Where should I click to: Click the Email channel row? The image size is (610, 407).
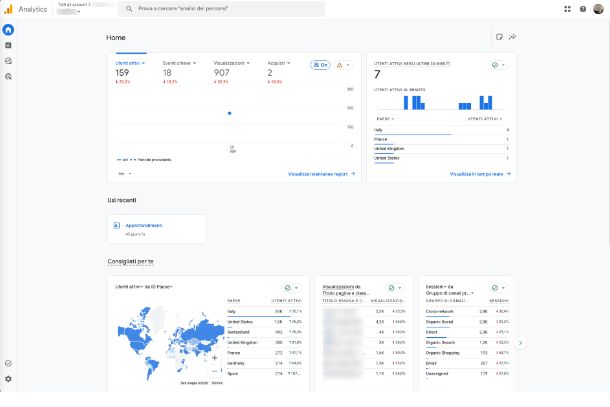coord(467,363)
